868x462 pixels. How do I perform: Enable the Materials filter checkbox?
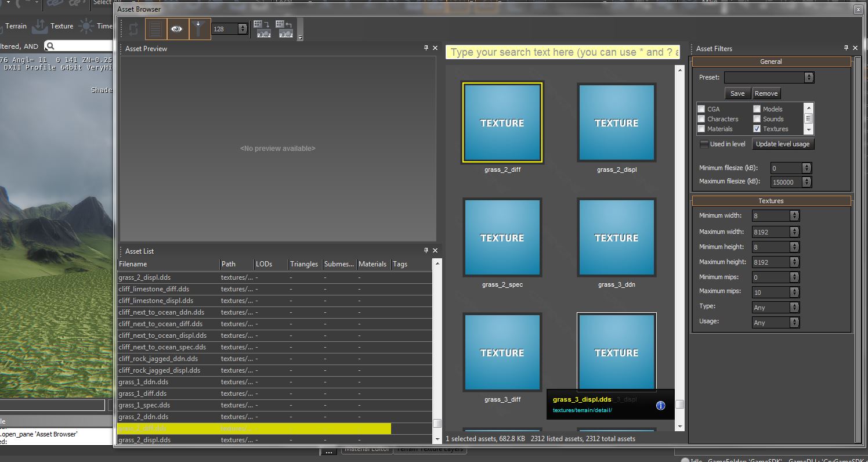[701, 129]
